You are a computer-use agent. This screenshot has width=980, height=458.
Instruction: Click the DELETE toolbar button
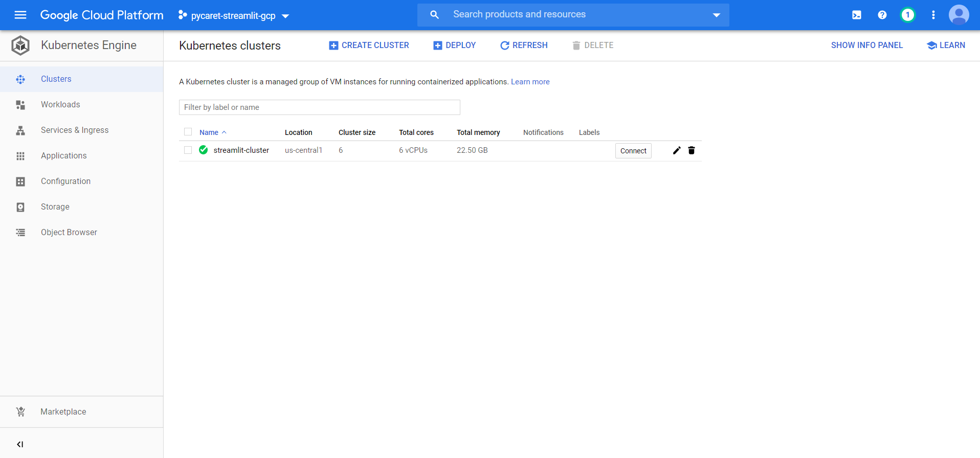pos(593,45)
